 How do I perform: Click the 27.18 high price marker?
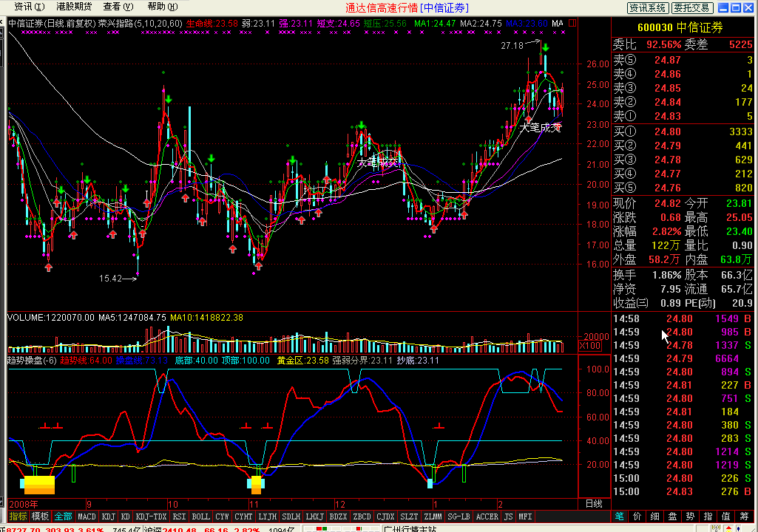(x=512, y=45)
